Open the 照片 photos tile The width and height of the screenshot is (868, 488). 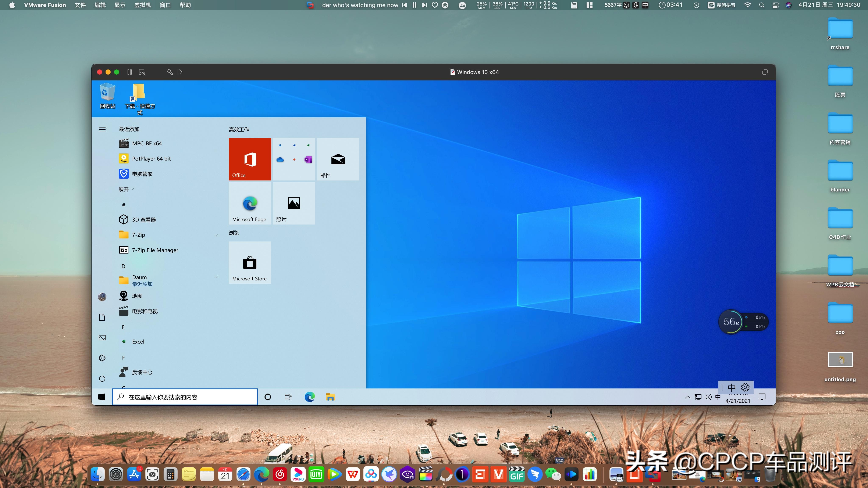(x=294, y=203)
